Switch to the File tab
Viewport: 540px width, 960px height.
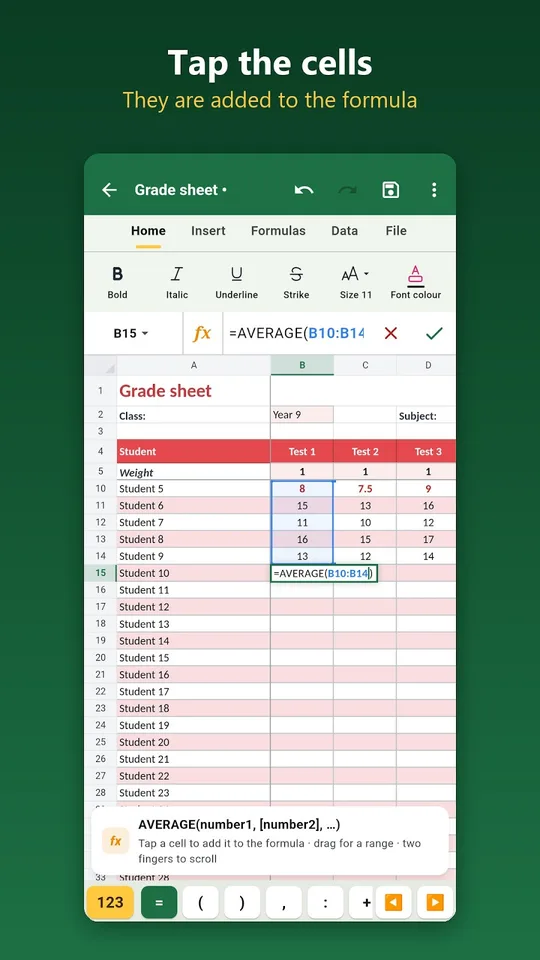(396, 231)
